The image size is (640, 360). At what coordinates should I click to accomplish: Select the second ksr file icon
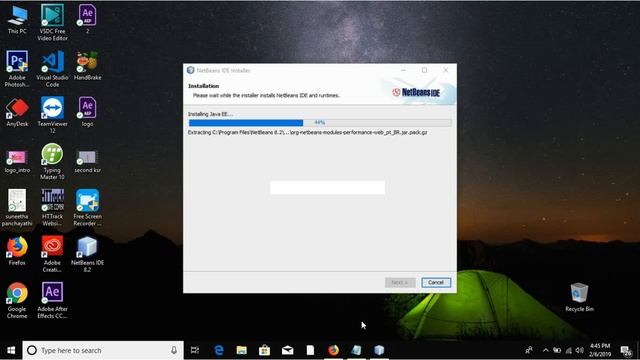tap(87, 162)
